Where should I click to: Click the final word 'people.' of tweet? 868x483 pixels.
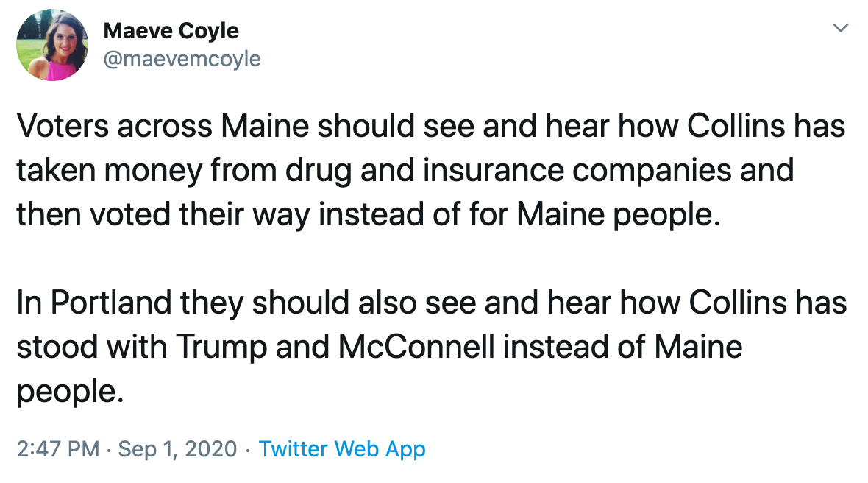tap(69, 392)
